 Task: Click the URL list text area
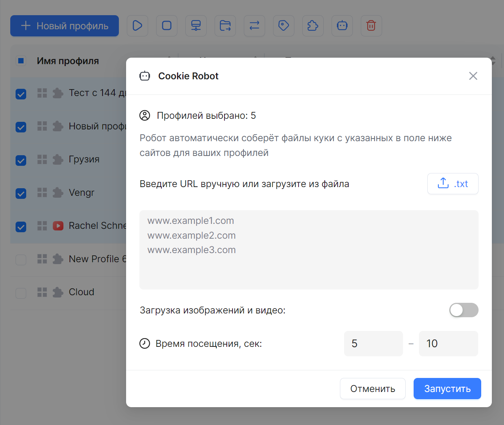pos(308,250)
